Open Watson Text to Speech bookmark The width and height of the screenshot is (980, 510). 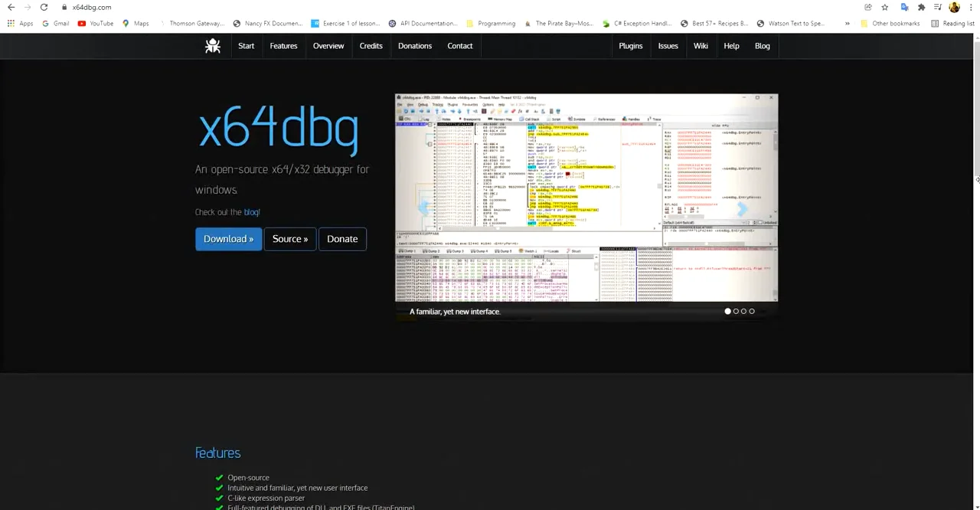(790, 24)
